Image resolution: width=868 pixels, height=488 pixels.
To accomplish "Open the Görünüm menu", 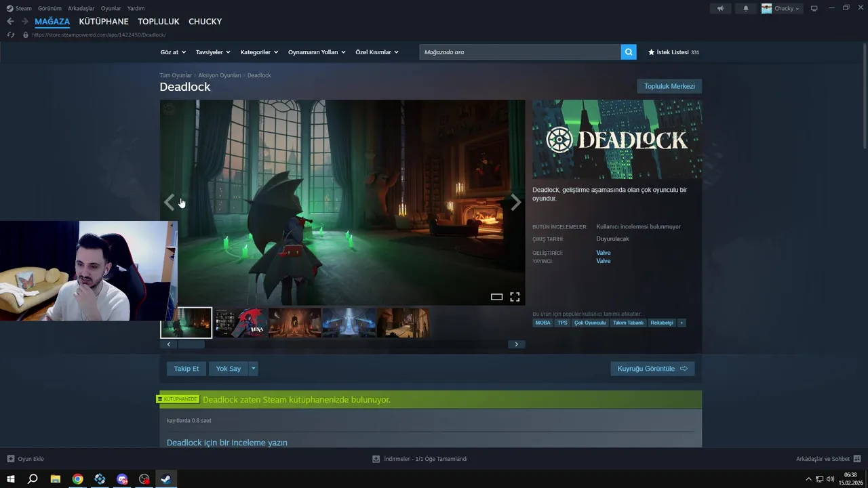I will (50, 8).
